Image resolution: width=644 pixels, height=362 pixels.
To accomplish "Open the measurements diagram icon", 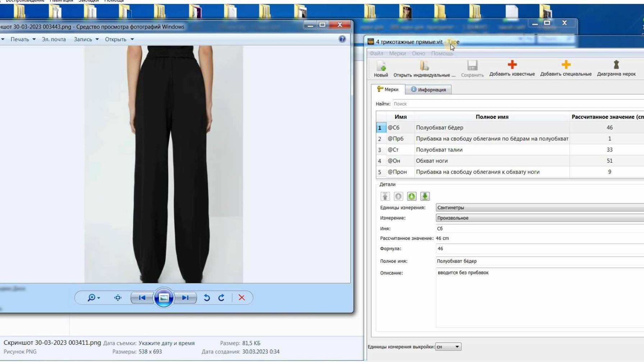I will tap(616, 65).
